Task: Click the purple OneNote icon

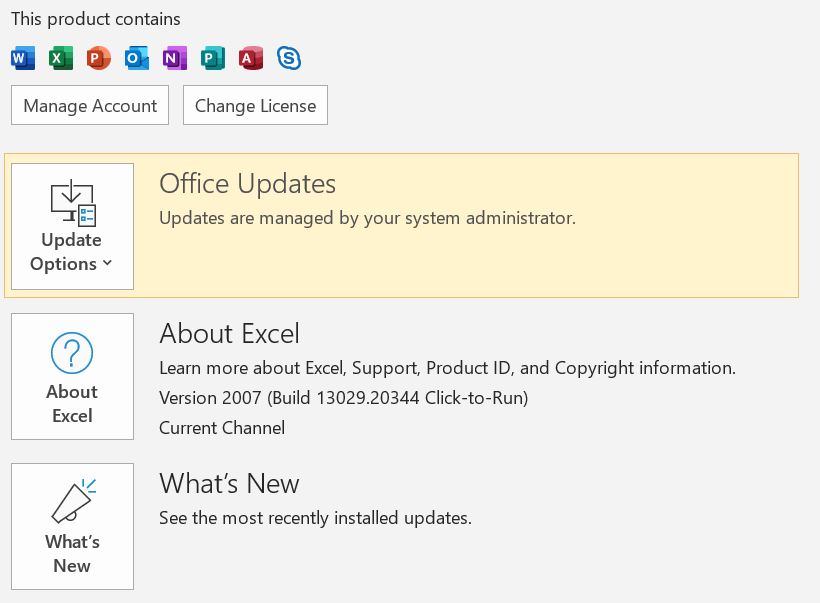Action: 174,58
